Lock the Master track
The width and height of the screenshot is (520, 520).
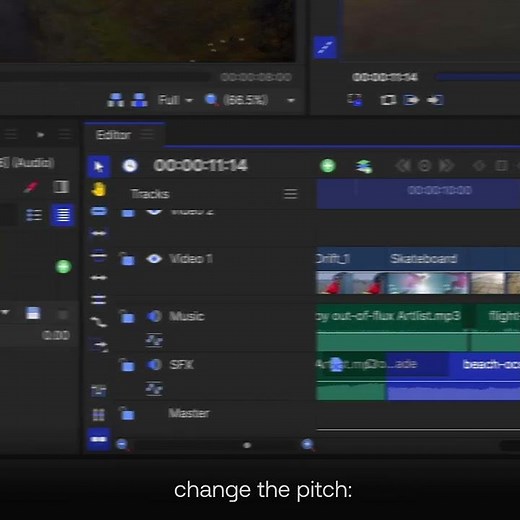(127, 414)
